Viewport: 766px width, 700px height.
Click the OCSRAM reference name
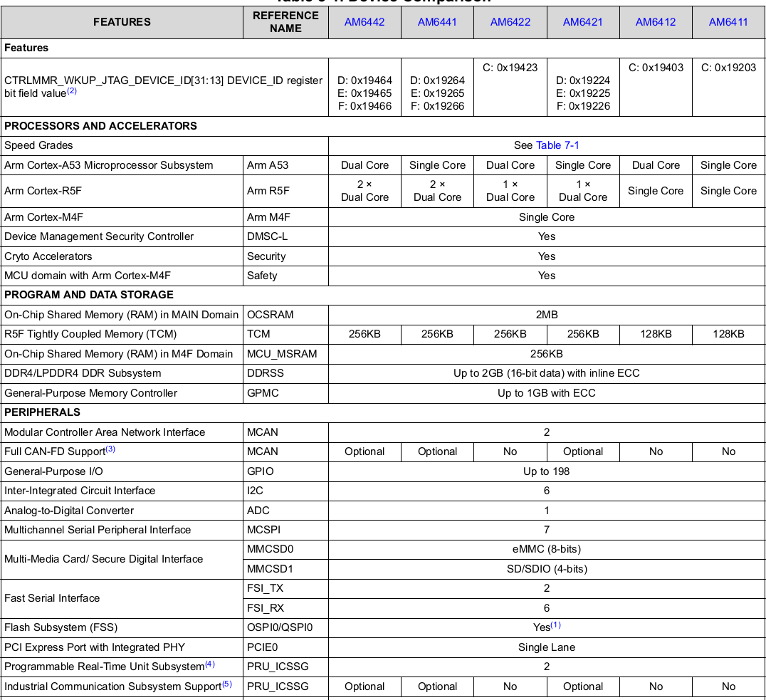[x=270, y=315]
